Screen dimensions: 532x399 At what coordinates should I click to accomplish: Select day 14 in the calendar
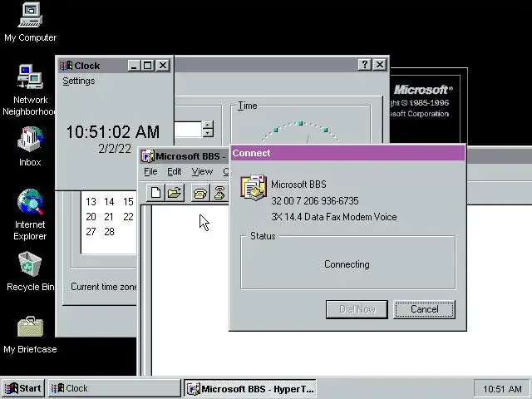click(109, 202)
